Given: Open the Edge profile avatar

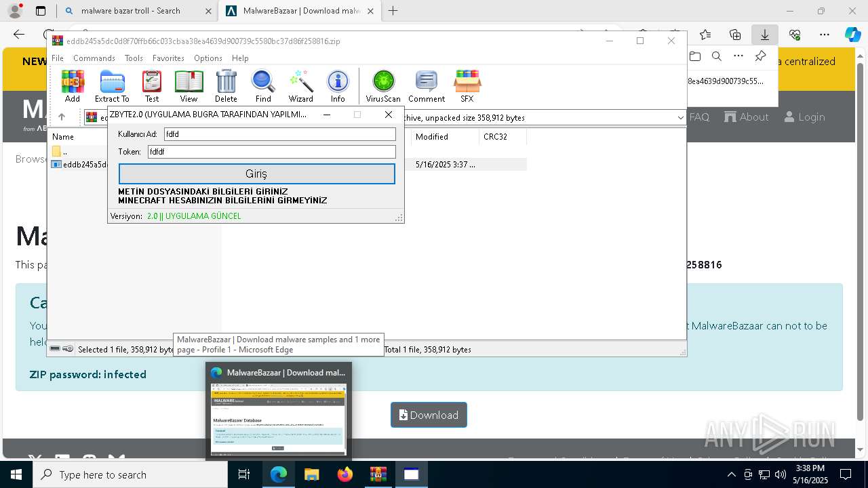Looking at the screenshot, I should [14, 11].
